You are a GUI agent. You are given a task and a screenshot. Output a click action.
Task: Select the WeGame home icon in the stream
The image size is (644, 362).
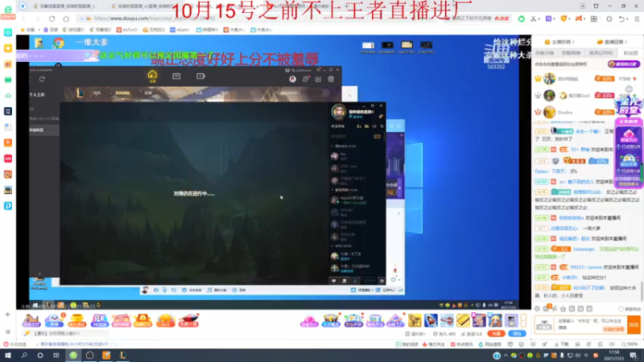pyautogui.click(x=152, y=76)
